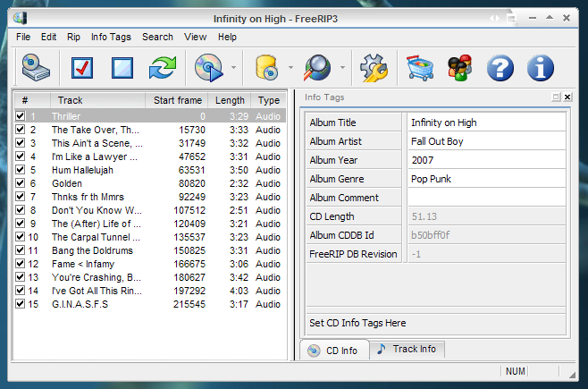Open the Edit menu
The height and width of the screenshot is (389, 588).
pyautogui.click(x=49, y=38)
